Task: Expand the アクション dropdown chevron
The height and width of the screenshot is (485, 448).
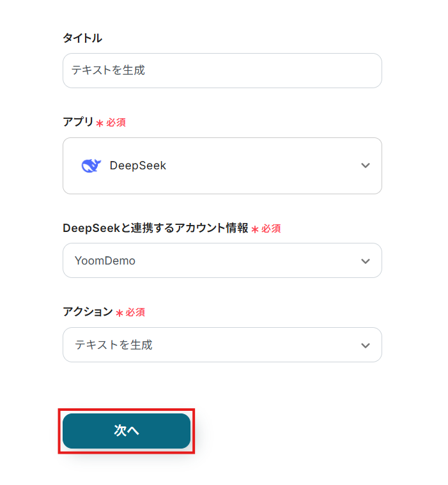Action: click(365, 345)
